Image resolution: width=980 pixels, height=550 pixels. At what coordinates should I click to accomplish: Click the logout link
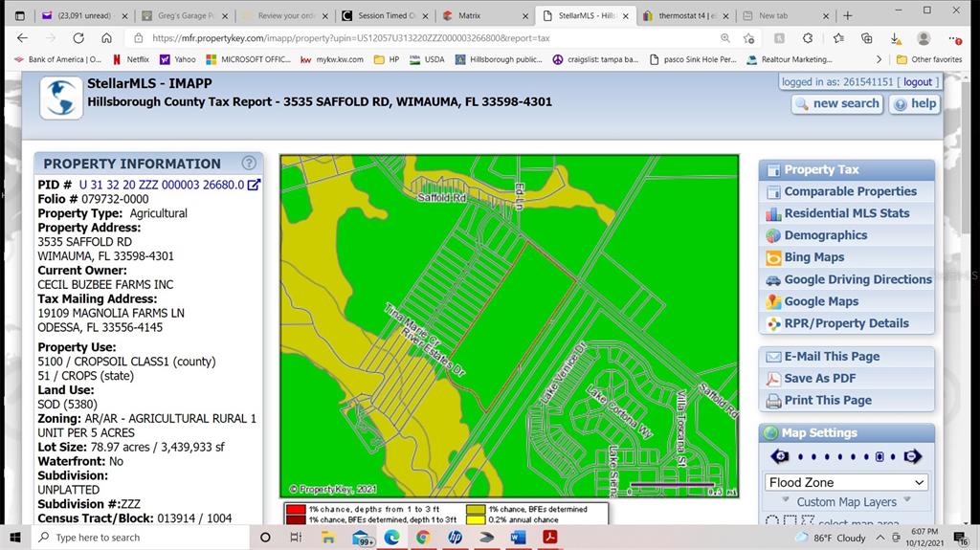(917, 82)
